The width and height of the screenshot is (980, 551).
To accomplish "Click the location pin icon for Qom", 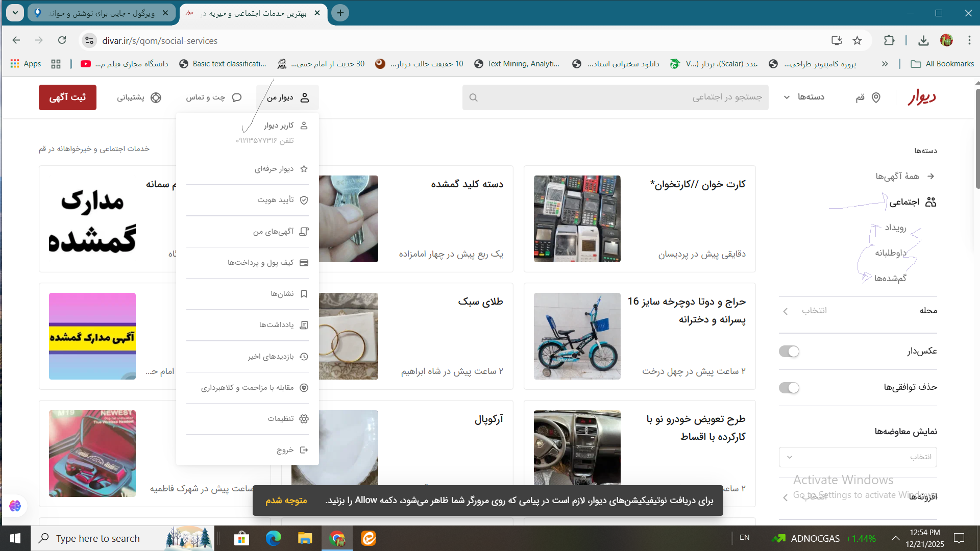I will pyautogui.click(x=876, y=97).
